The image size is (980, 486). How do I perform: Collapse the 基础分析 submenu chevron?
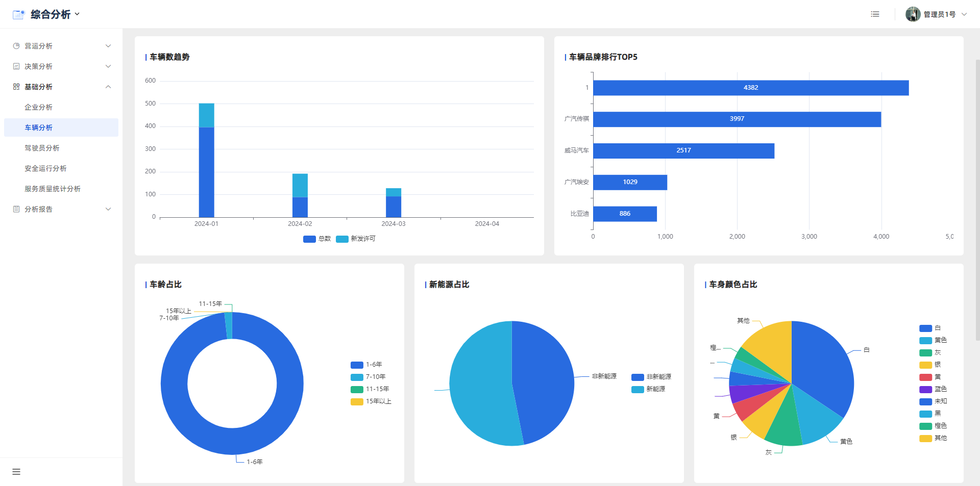coord(108,87)
